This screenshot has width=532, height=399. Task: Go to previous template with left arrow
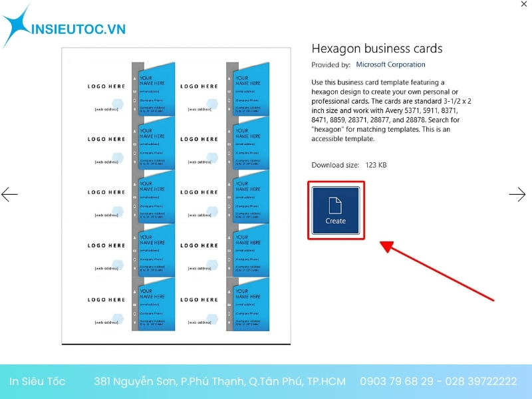(9, 194)
